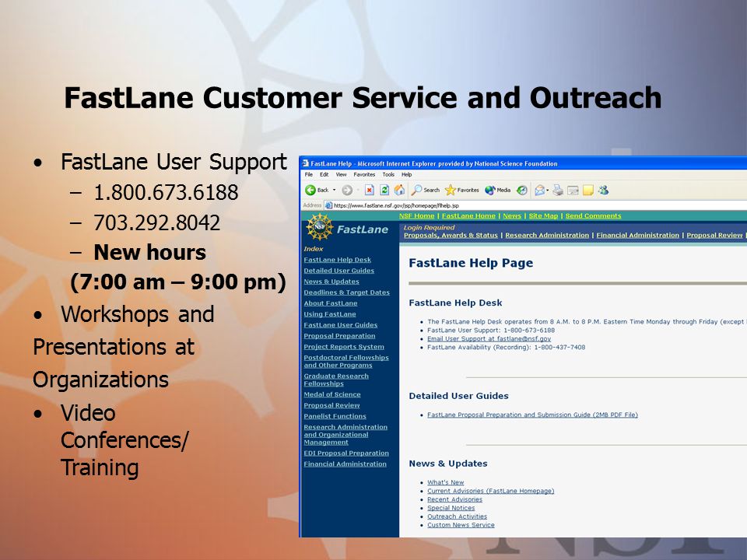The height and width of the screenshot is (560, 747).
Task: Expand the Mail button dropdown arrow
Action: click(548, 190)
